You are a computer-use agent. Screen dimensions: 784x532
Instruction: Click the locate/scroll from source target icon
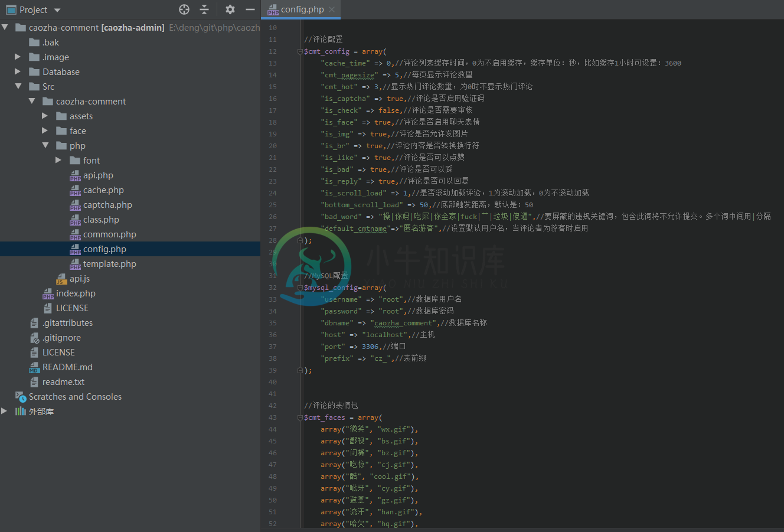(184, 9)
